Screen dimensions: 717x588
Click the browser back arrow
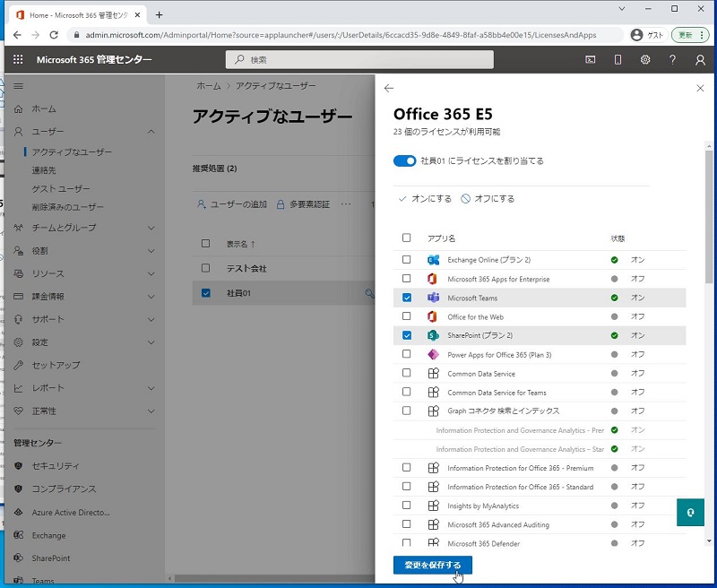click(x=17, y=35)
